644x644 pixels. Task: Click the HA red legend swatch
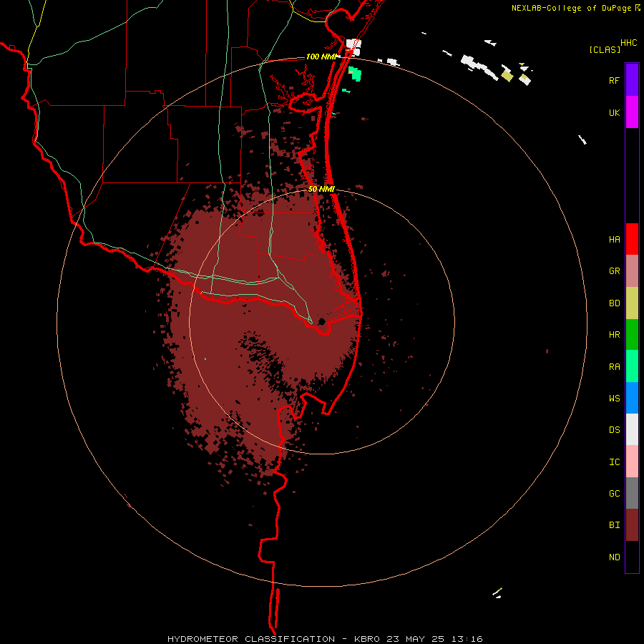tap(632, 239)
